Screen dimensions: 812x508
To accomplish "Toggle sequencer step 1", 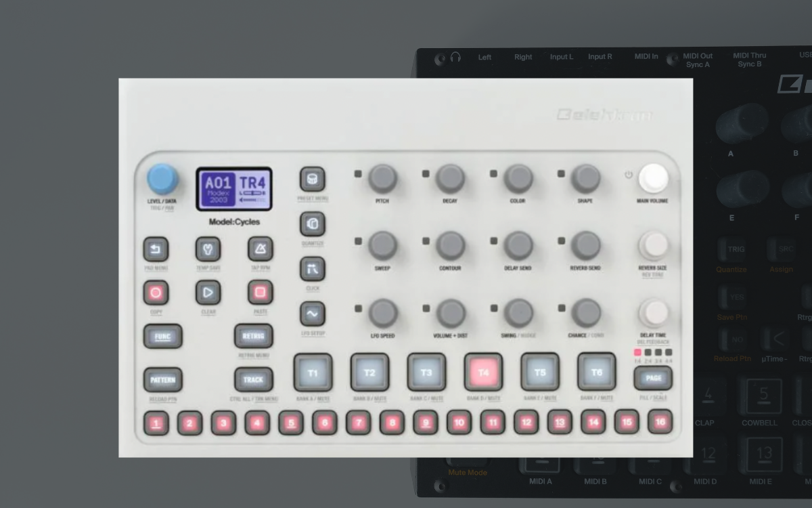I will pos(156,423).
